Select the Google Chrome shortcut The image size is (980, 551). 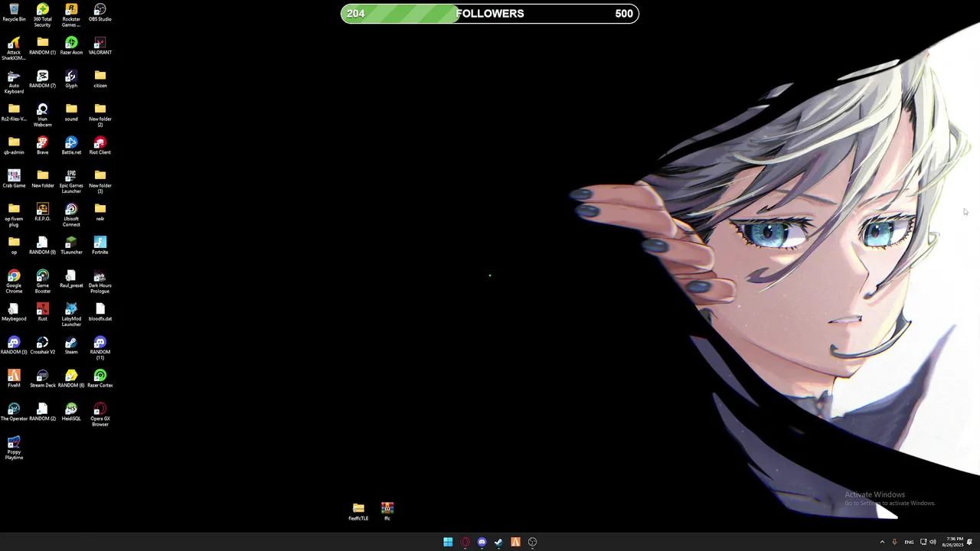[14, 282]
